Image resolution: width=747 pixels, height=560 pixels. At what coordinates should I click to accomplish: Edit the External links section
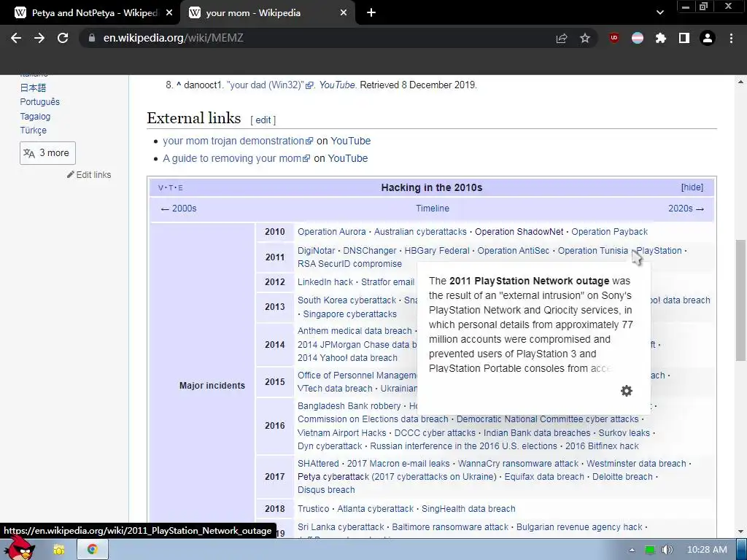coord(263,120)
